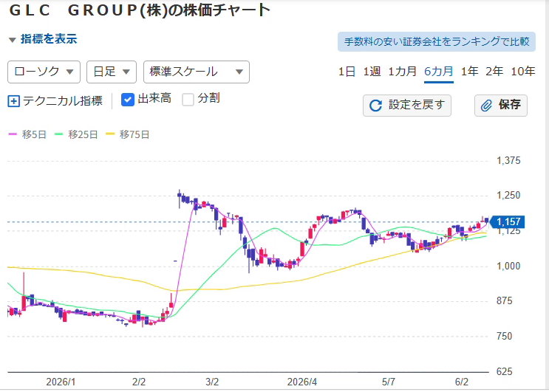549x392 pixels.
Task: Show the 1年 period chart
Action: (469, 72)
